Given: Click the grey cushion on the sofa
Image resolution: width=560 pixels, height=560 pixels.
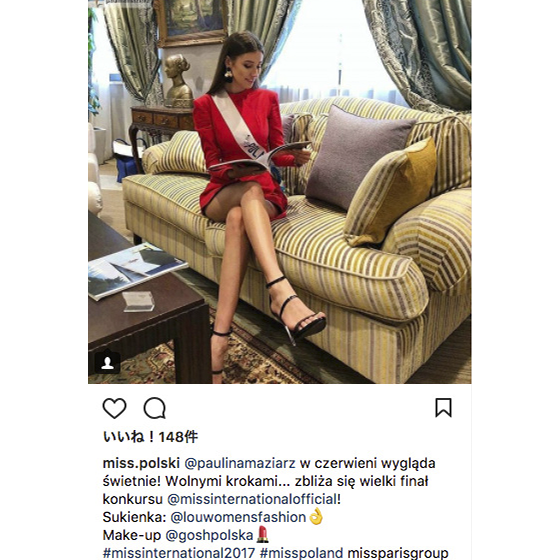Looking at the screenshot, I should [x=359, y=157].
